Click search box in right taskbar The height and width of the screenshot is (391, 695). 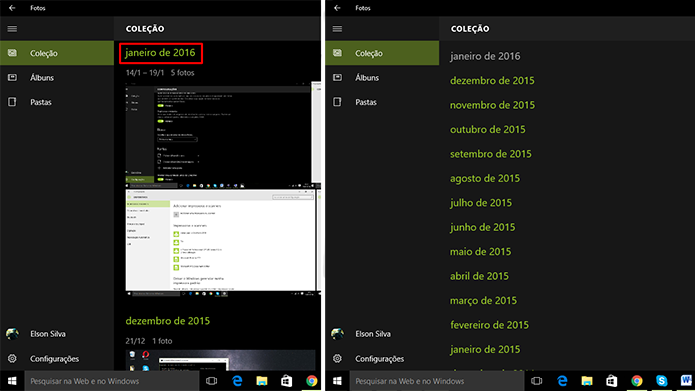437,381
